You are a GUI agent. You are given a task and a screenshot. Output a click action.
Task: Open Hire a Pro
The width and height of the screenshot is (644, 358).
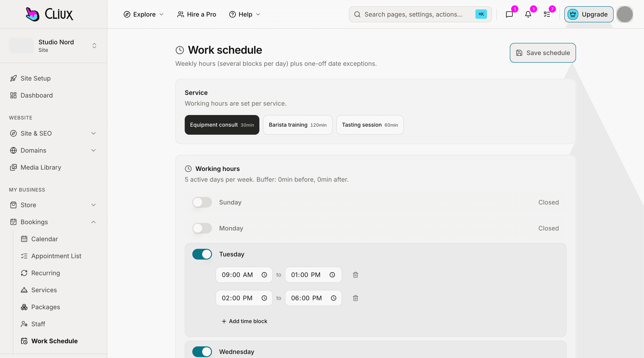(x=197, y=14)
